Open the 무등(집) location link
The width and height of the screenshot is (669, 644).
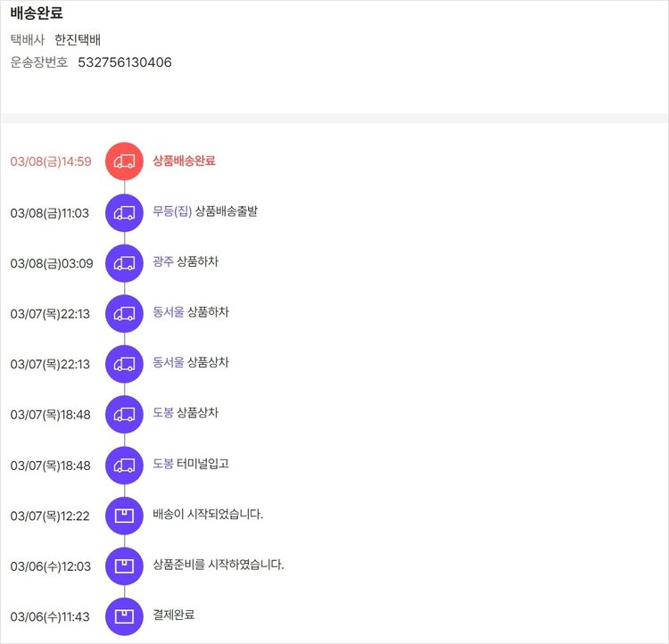click(172, 211)
